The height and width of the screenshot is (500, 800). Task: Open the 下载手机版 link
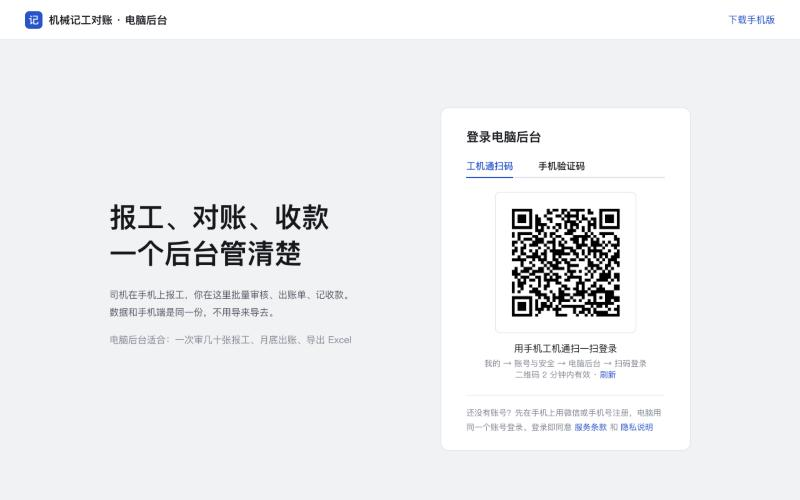(x=752, y=20)
